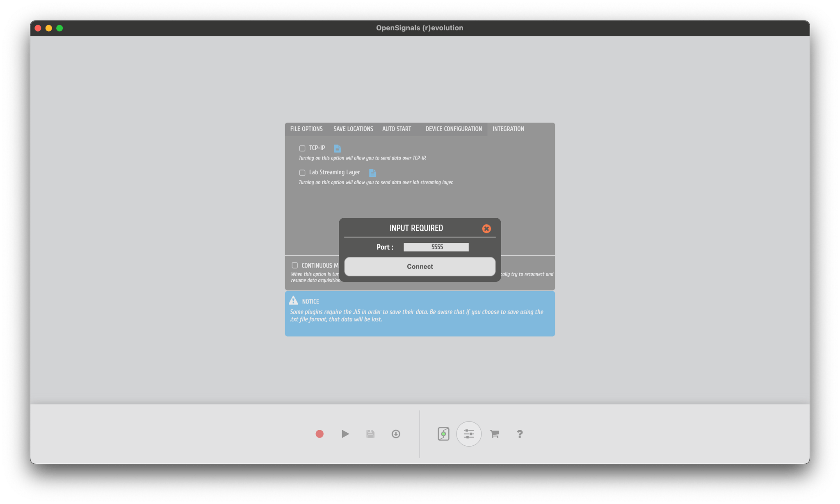Image resolution: width=840 pixels, height=504 pixels.
Task: Open the device manager icon
Action: tap(443, 433)
